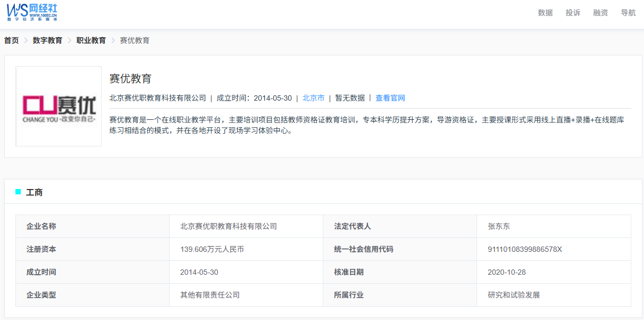
Task: Go to 首页 in breadcrumb
Action: click(12, 40)
